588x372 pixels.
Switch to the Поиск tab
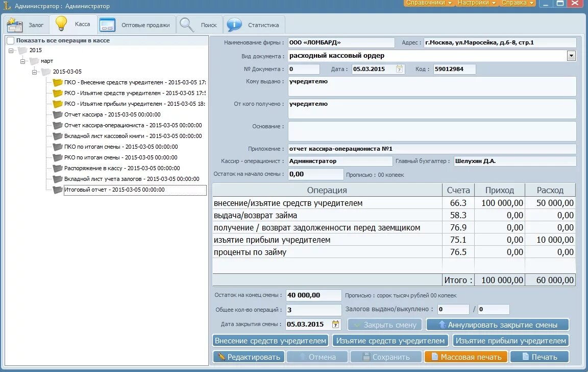pyautogui.click(x=200, y=25)
